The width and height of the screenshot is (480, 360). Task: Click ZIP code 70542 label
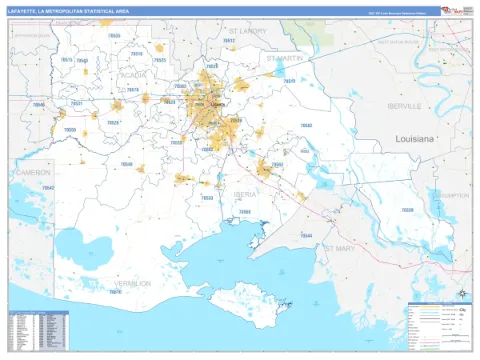(x=48, y=188)
